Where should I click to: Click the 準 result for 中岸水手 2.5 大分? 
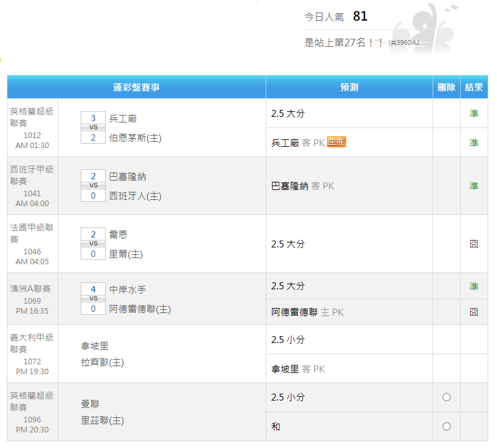click(x=474, y=286)
